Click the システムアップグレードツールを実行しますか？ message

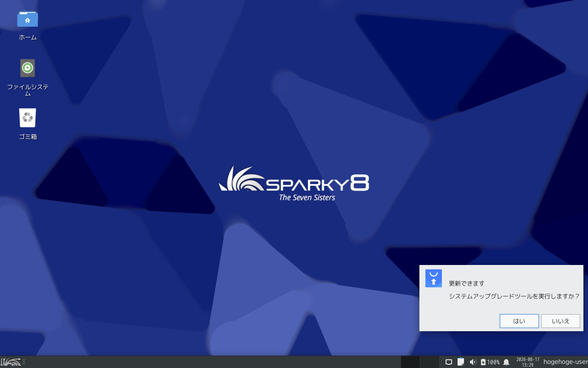pyautogui.click(x=514, y=296)
